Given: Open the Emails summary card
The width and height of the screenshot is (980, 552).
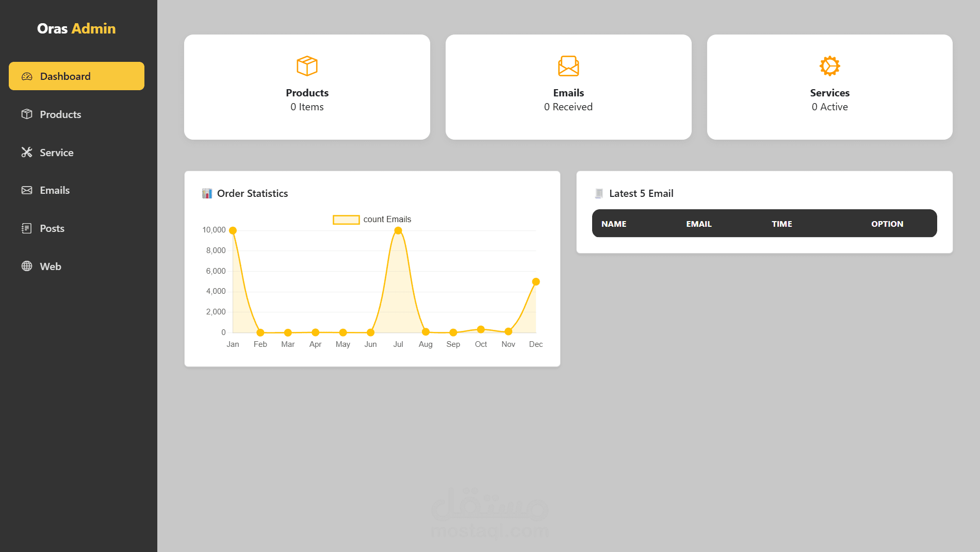Looking at the screenshot, I should (568, 87).
